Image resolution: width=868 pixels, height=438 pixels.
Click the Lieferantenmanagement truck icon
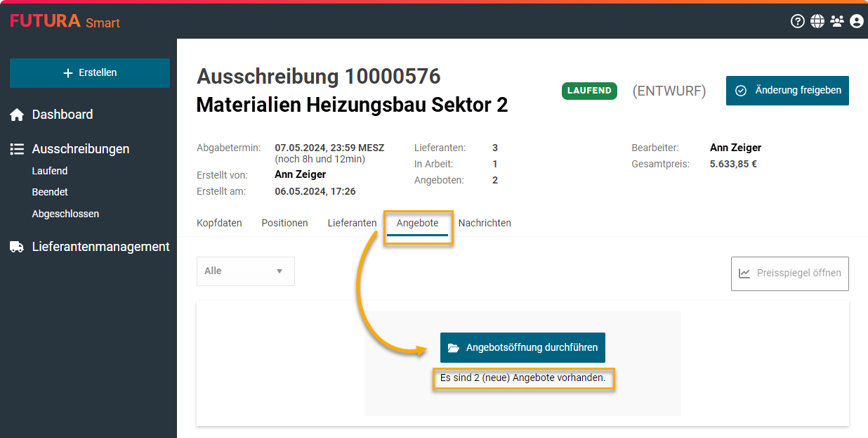coord(17,247)
